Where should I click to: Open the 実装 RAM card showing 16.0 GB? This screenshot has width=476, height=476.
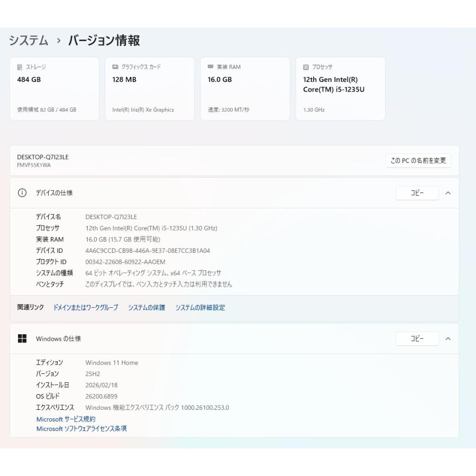245,88
